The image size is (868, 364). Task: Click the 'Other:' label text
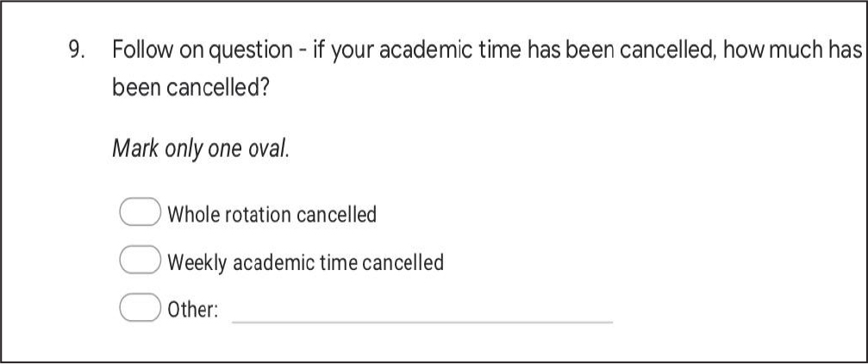click(191, 311)
